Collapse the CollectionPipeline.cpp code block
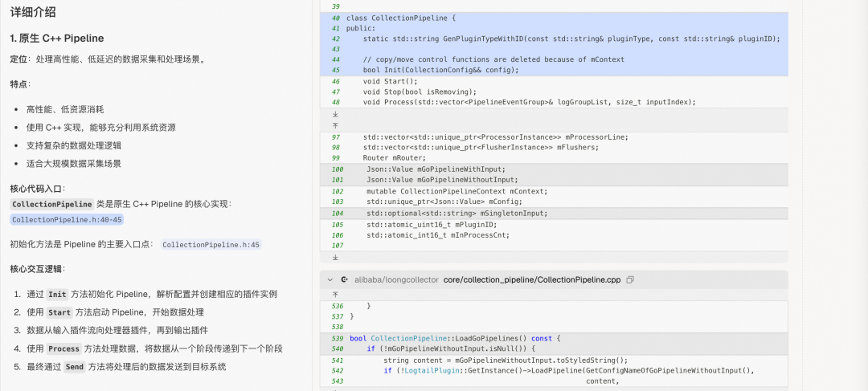This screenshot has width=868, height=391. tap(330, 279)
